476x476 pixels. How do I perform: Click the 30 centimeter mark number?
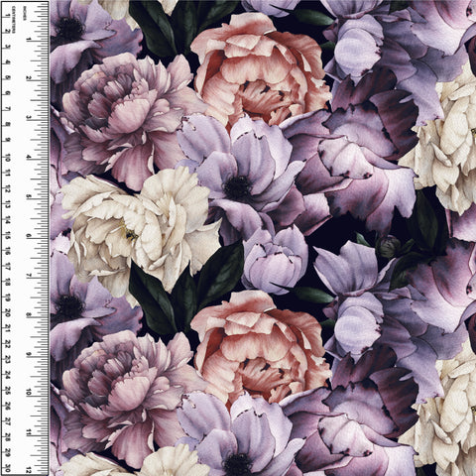click(x=7, y=469)
